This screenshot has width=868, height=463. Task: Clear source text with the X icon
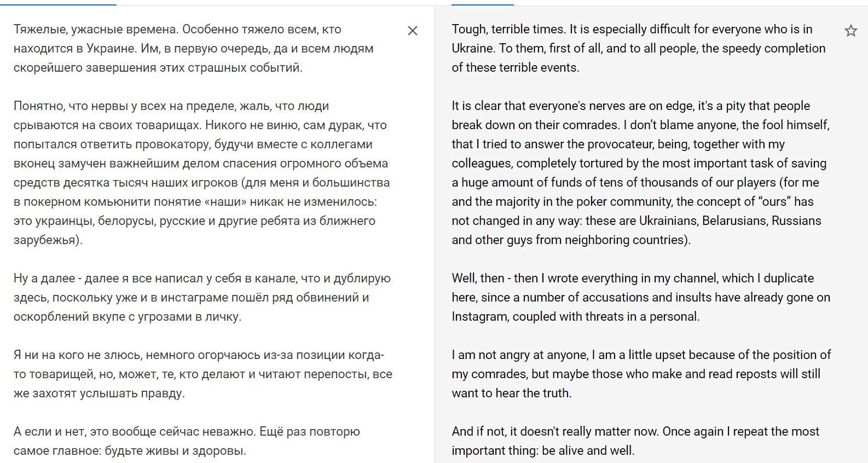pos(413,31)
